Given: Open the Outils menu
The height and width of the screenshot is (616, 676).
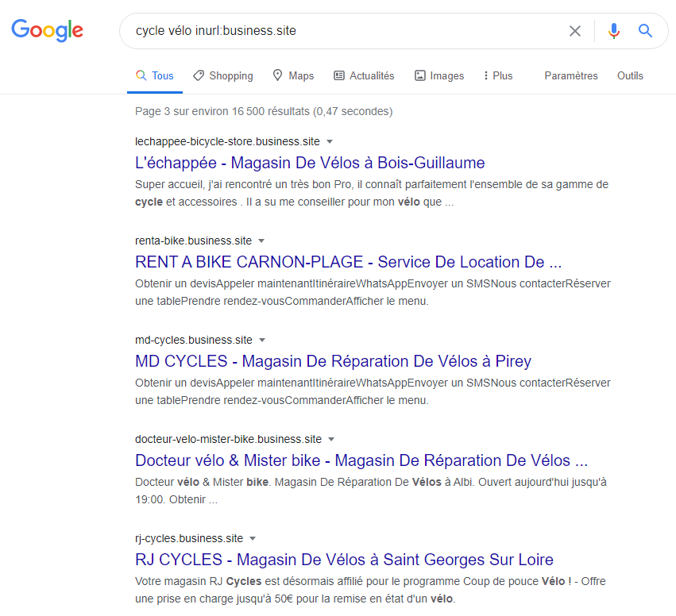Looking at the screenshot, I should pos(630,76).
